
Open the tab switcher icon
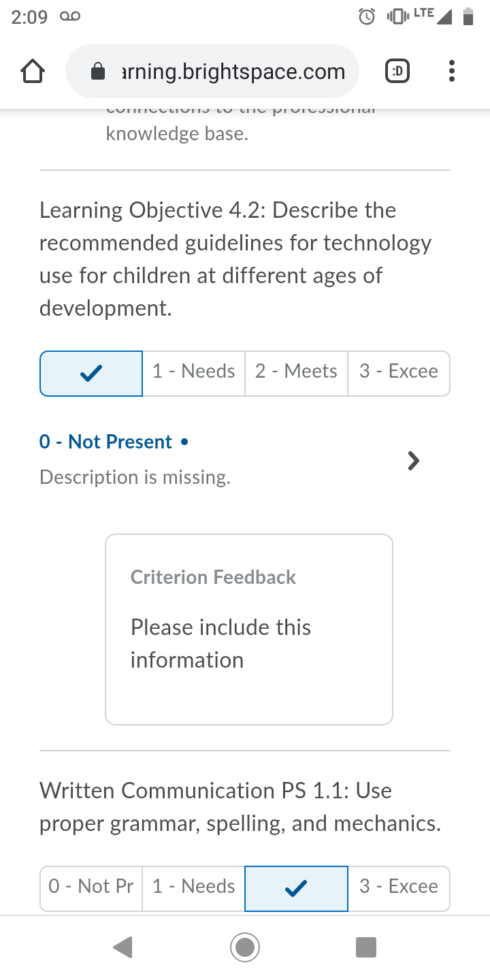coord(397,71)
